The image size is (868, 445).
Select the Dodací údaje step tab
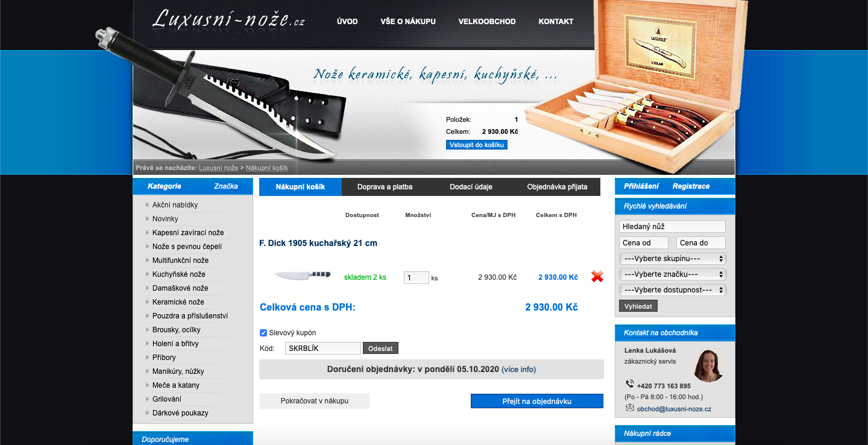pos(471,187)
